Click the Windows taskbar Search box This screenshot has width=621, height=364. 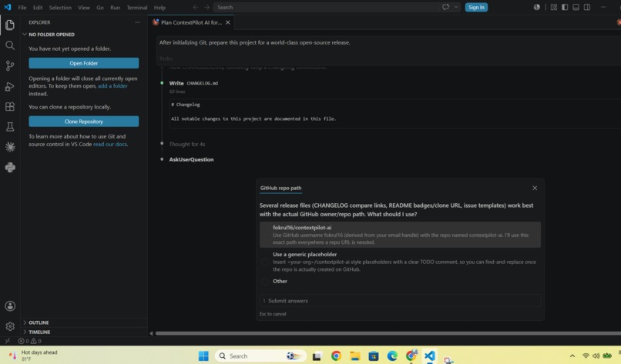click(x=260, y=356)
